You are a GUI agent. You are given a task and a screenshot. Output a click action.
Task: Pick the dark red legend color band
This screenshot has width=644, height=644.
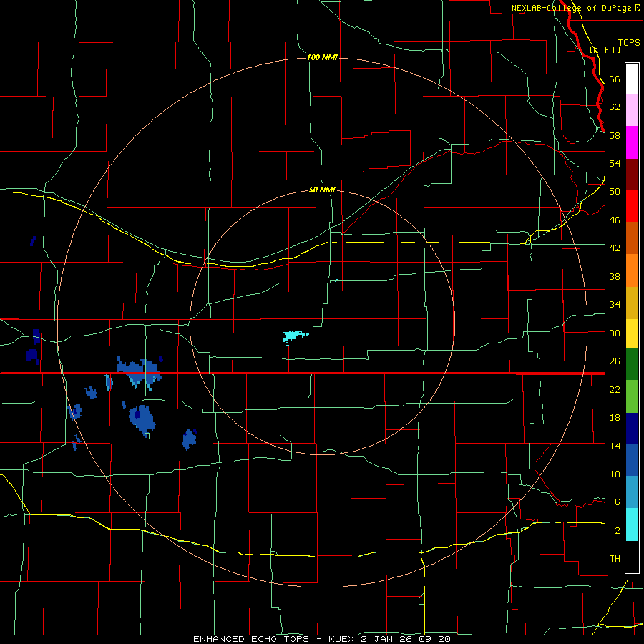coord(632,175)
